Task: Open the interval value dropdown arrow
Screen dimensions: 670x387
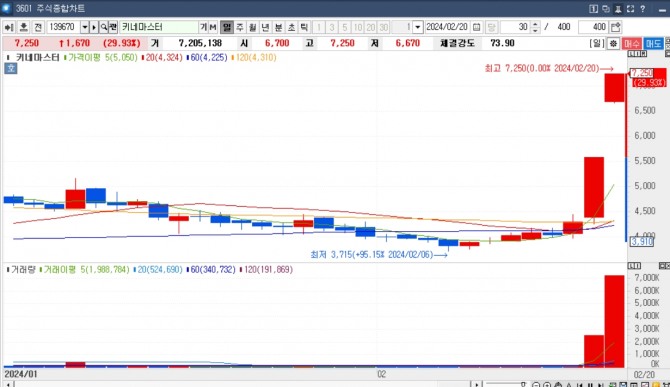Action: point(418,27)
